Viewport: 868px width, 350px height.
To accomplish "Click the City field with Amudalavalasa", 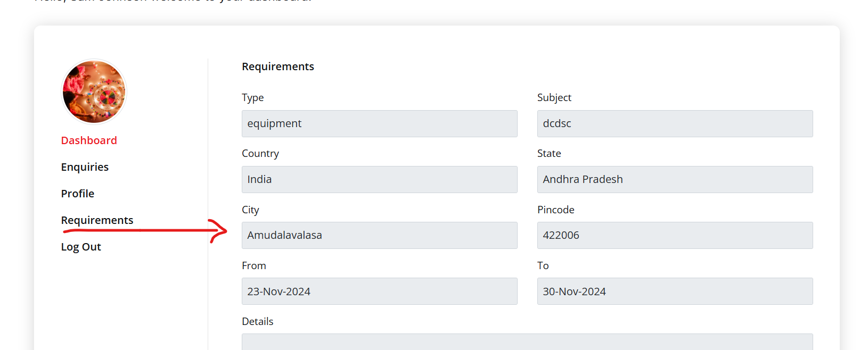I will point(379,235).
